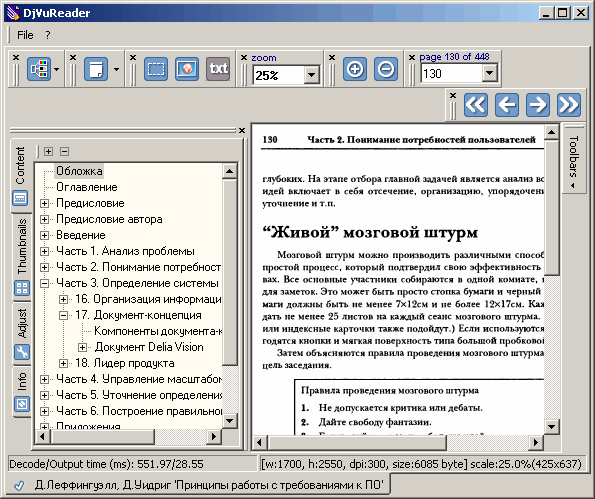The image size is (595, 499).
Task: Collapse 17. Документ-концепция node
Action: point(63,315)
